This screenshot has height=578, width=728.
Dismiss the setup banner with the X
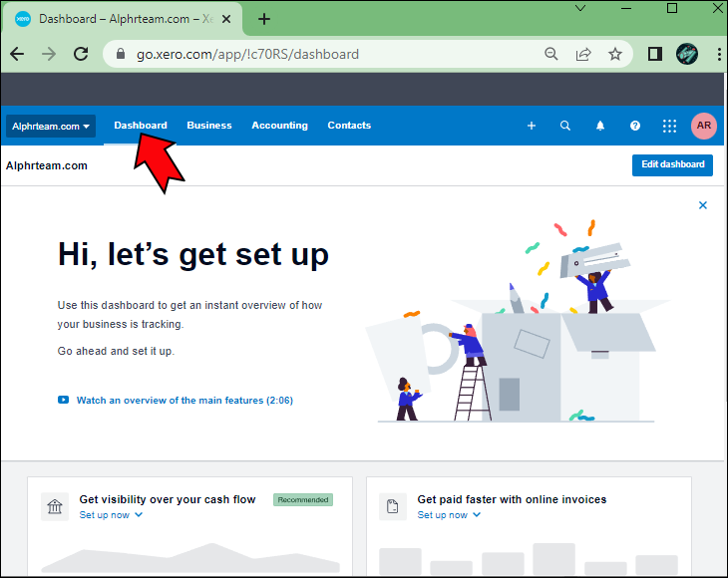[702, 205]
